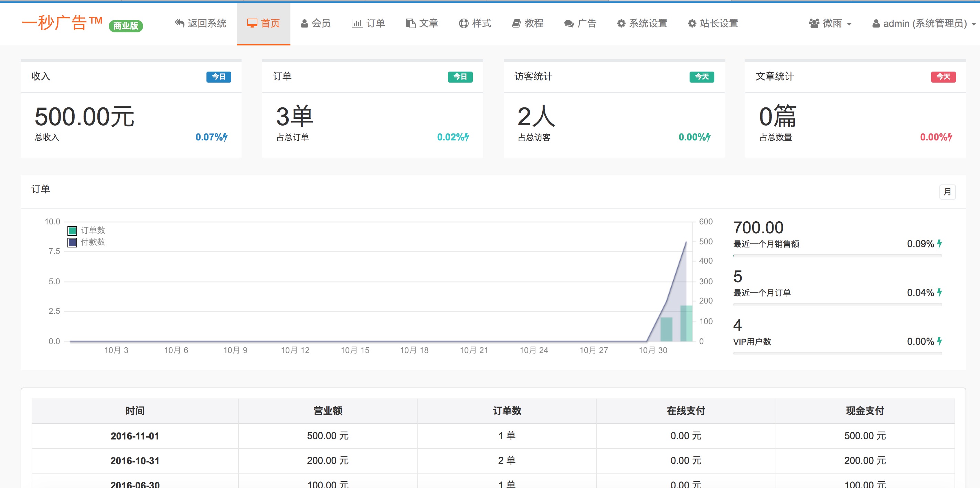This screenshot has height=488, width=980.
Task: Click the 10月 30 axis label
Action: tap(653, 350)
